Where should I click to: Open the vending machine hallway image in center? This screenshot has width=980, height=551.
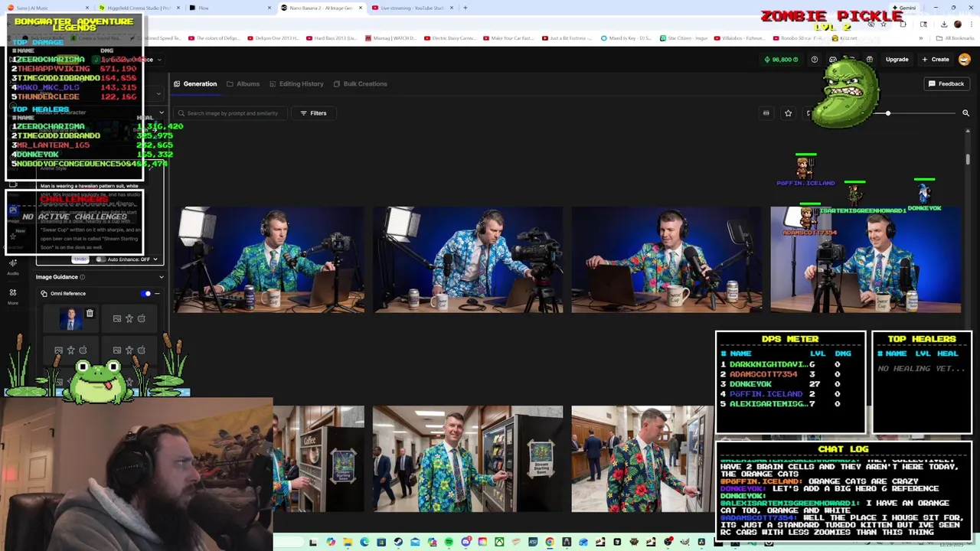point(468,458)
